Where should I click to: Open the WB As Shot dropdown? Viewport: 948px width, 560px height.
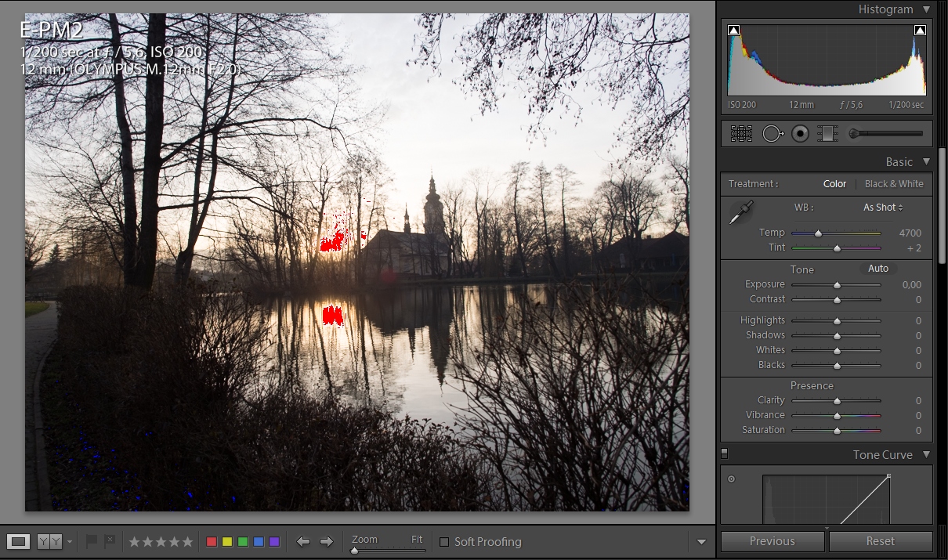pos(883,208)
